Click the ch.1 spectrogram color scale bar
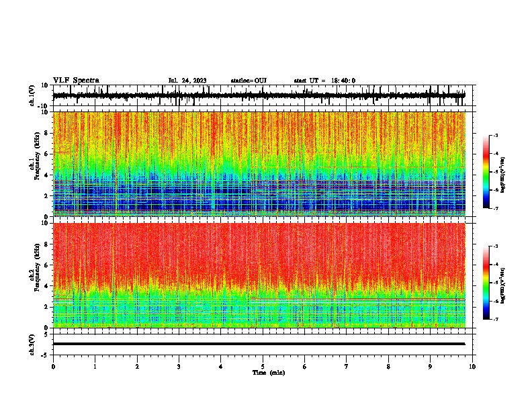532x411 pixels. pyautogui.click(x=486, y=172)
